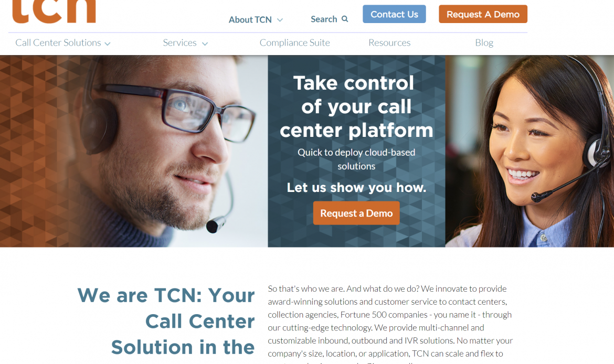Image resolution: width=614 pixels, height=364 pixels.
Task: Click the TCN orange logo
Action: coord(54,12)
